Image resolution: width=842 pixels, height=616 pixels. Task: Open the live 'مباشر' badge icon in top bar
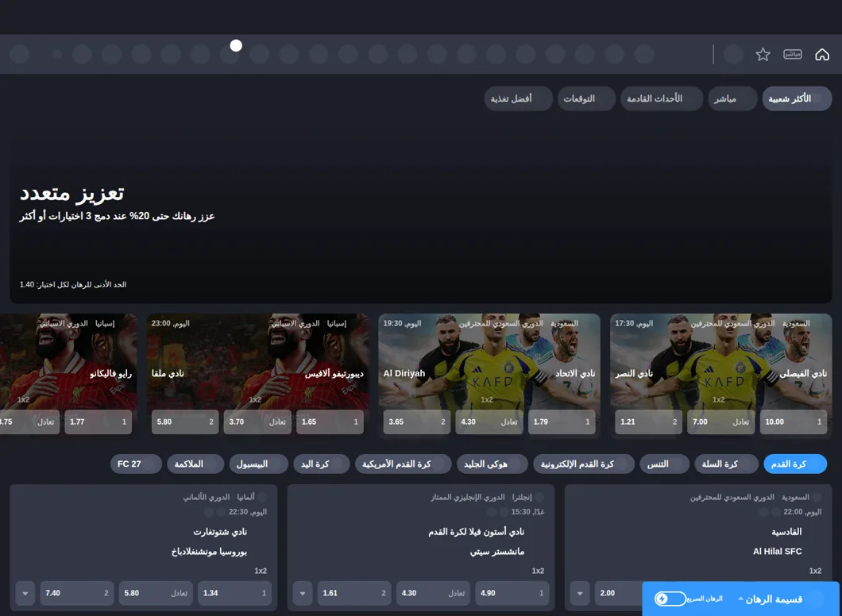click(792, 54)
